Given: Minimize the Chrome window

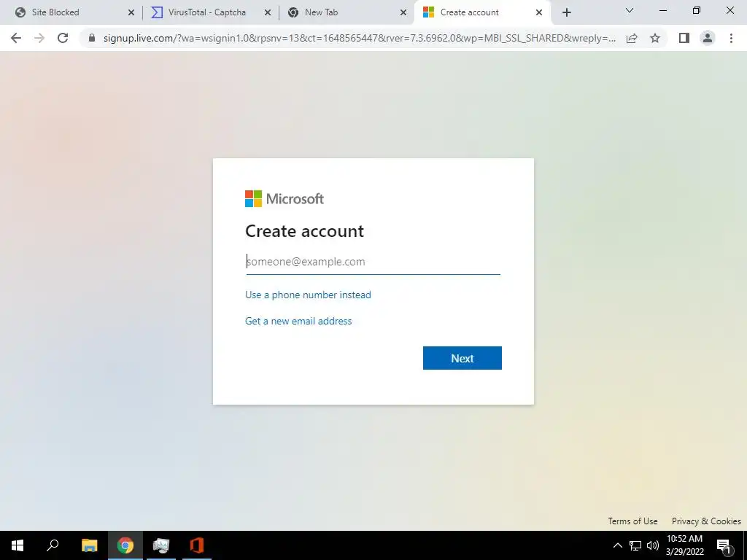Looking at the screenshot, I should tap(662, 10).
